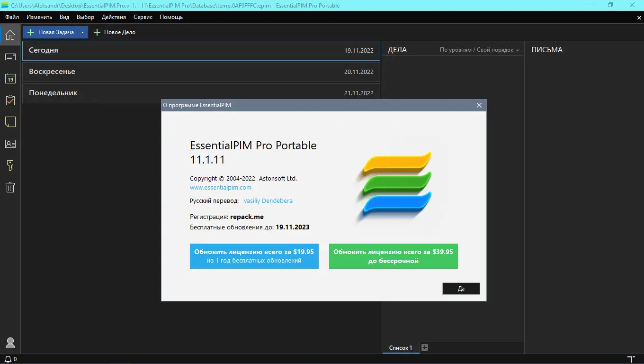The width and height of the screenshot is (644, 364).
Task: Click the Copyright Astonsoft Ltd. line
Action: pos(243,179)
